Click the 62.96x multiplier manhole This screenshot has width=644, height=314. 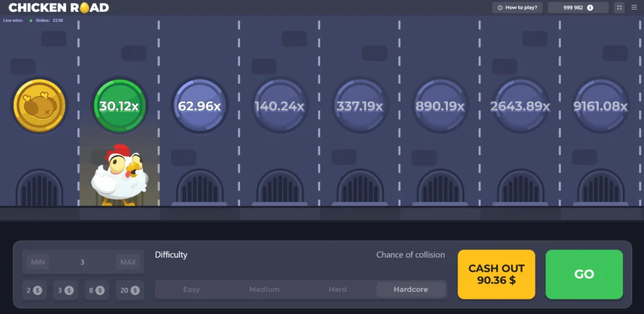pyautogui.click(x=199, y=106)
